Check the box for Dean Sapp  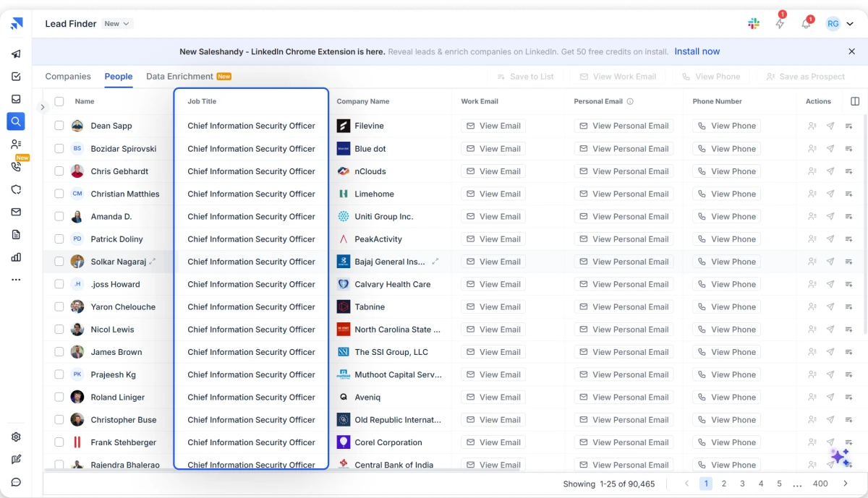pos(59,126)
